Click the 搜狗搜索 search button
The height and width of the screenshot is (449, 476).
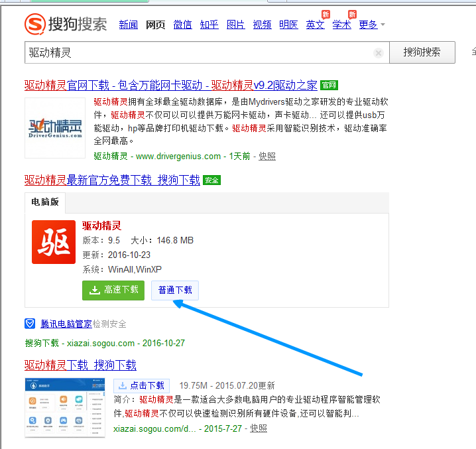(x=422, y=52)
